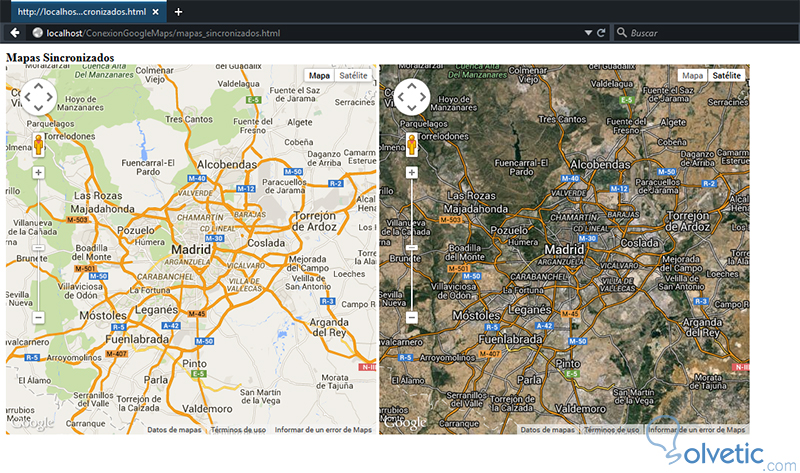Zoom in on the right map with the plus button
The width and height of the screenshot is (800, 473).
pyautogui.click(x=412, y=172)
